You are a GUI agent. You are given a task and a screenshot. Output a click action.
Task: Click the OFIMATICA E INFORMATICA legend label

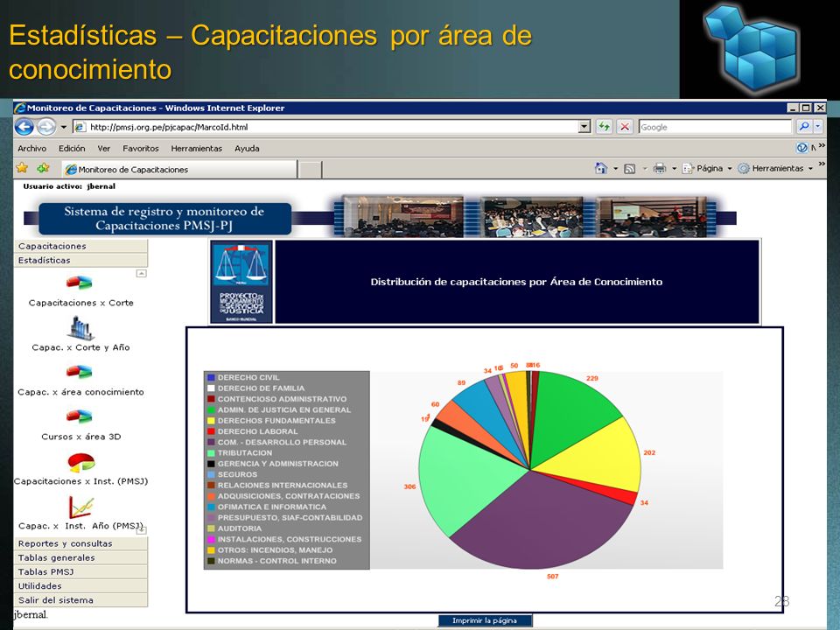tap(271, 507)
